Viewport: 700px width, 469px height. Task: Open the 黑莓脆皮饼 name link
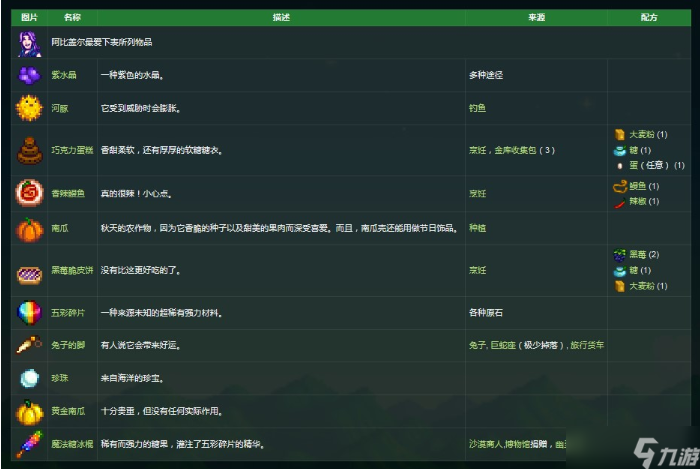pos(72,270)
